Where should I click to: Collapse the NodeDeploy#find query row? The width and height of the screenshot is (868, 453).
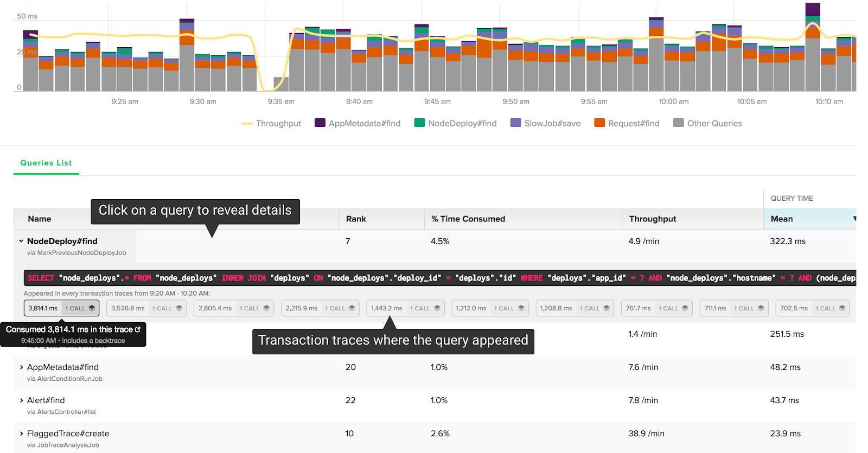21,241
